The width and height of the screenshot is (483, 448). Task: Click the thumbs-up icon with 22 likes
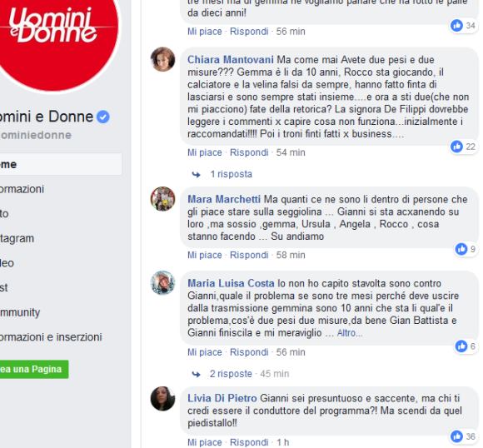coord(456,147)
